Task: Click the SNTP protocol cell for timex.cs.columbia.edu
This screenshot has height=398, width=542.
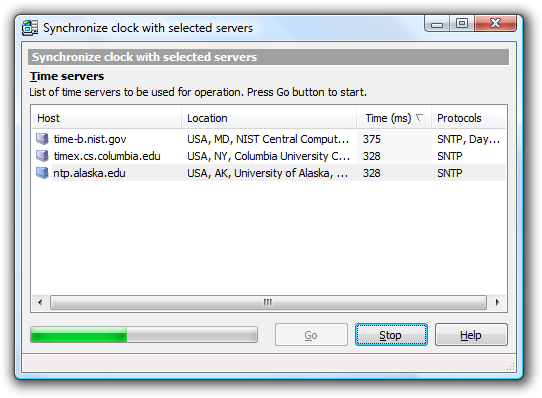Action: coord(449,156)
